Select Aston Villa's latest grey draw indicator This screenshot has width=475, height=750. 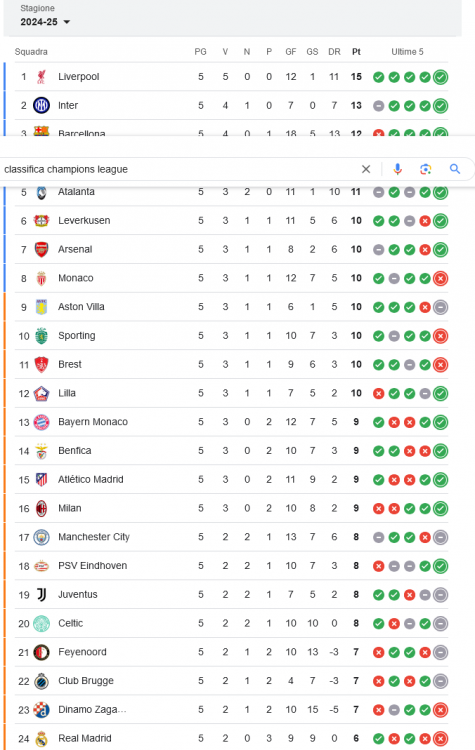(x=441, y=307)
